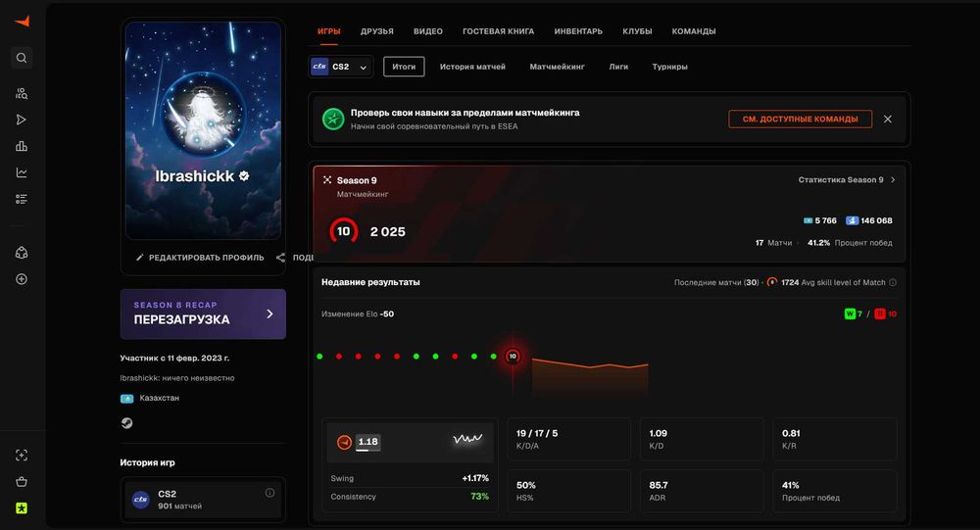
Task: Open the КЛУБЫ tab
Action: point(637,31)
